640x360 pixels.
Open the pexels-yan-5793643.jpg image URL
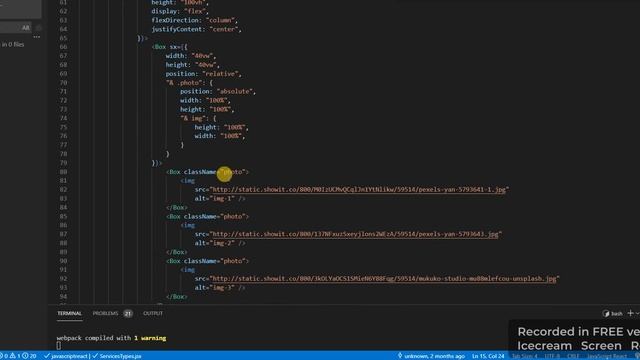tap(355, 234)
